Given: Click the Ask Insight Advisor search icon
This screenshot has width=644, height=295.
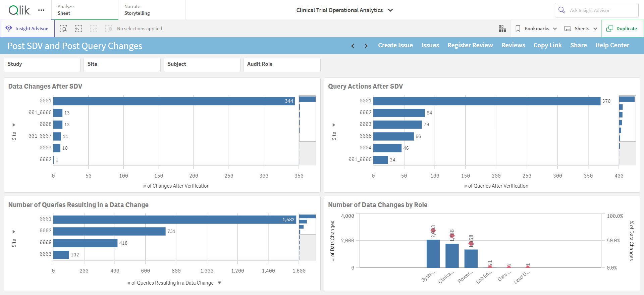Looking at the screenshot, I should point(562,10).
